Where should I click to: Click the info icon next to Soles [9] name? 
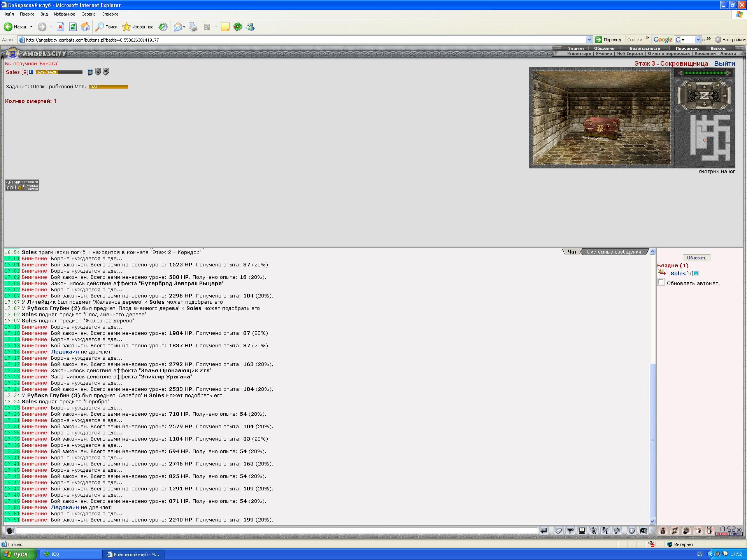point(31,72)
